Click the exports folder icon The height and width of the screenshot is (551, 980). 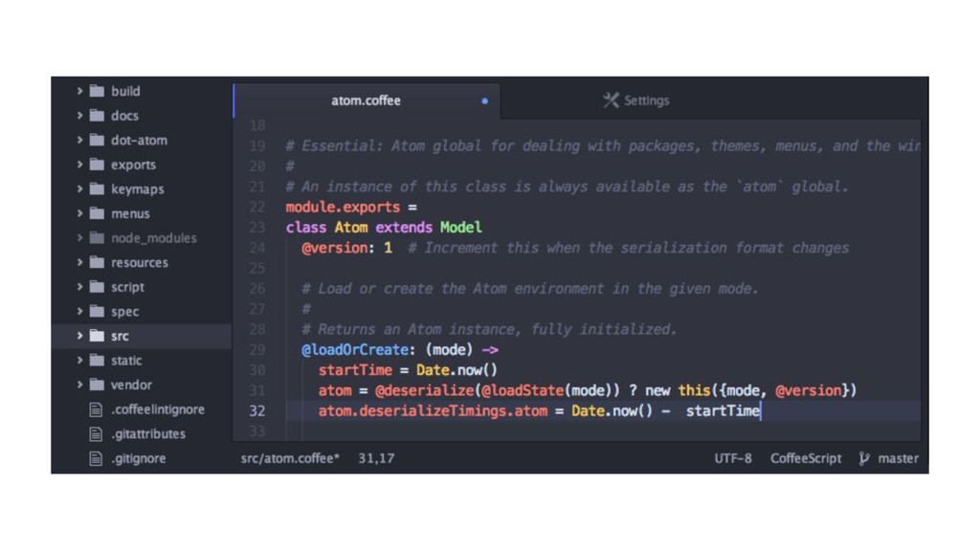pos(97,165)
